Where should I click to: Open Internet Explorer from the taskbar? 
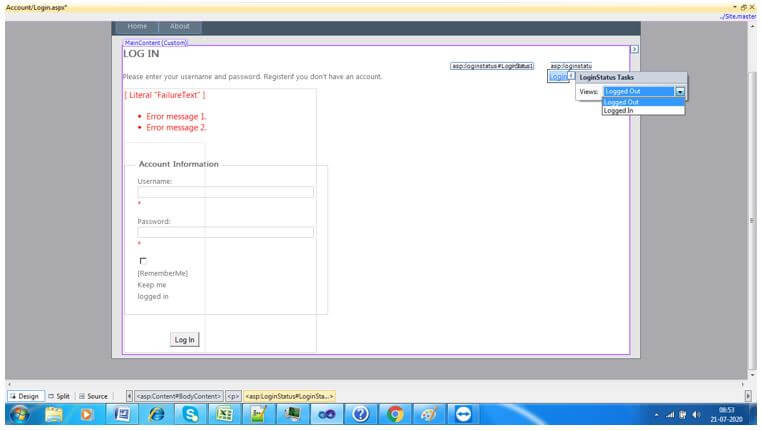click(156, 414)
